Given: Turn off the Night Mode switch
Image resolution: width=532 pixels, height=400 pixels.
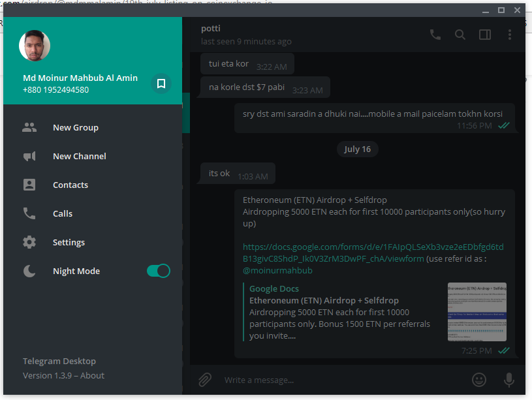Looking at the screenshot, I should (159, 271).
